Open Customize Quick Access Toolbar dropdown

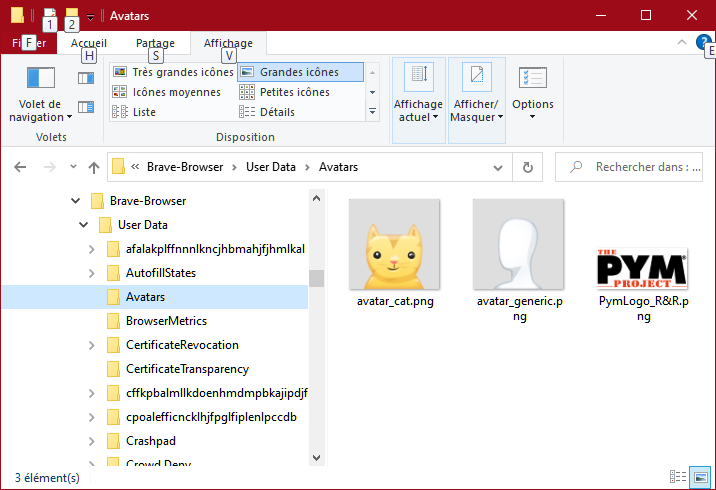(90, 17)
